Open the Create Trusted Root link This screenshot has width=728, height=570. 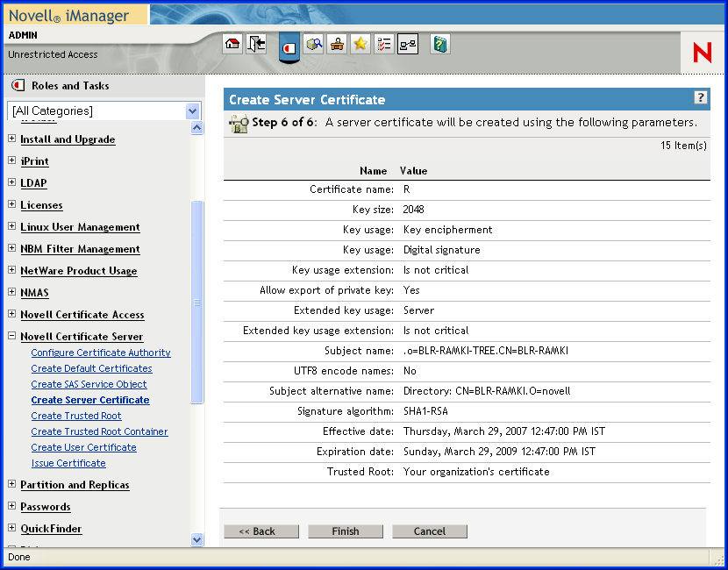pos(76,416)
